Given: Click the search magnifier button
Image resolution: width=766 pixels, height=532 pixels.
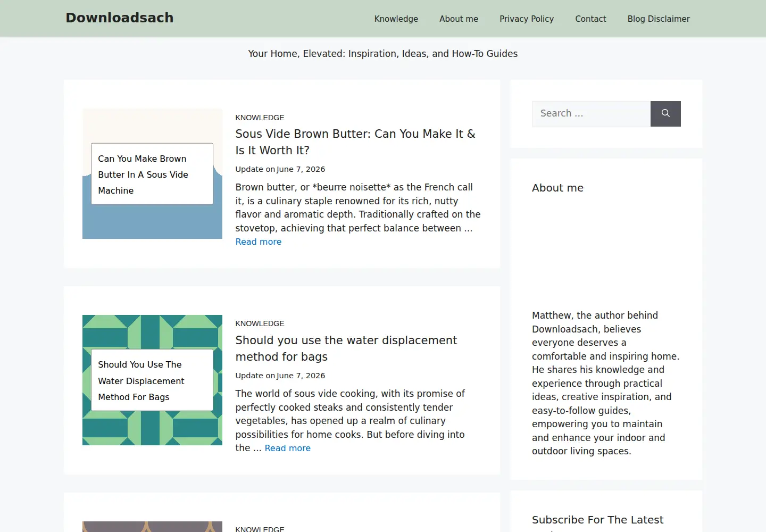Looking at the screenshot, I should pos(665,114).
